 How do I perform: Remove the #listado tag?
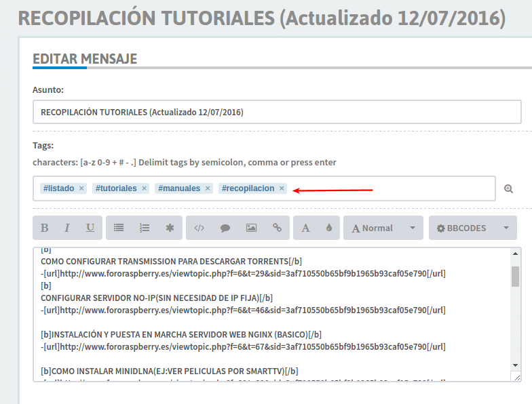pos(81,188)
